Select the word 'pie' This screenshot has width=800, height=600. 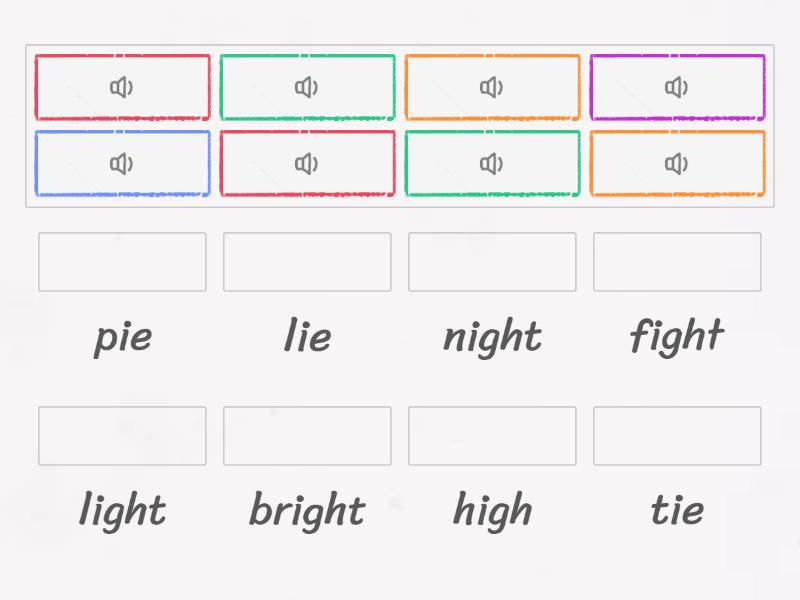pyautogui.click(x=122, y=337)
